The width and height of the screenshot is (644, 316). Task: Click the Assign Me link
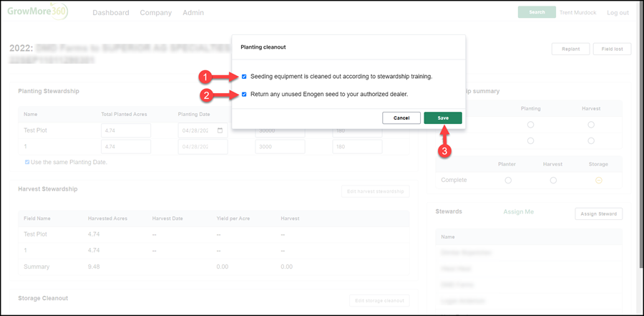click(519, 211)
